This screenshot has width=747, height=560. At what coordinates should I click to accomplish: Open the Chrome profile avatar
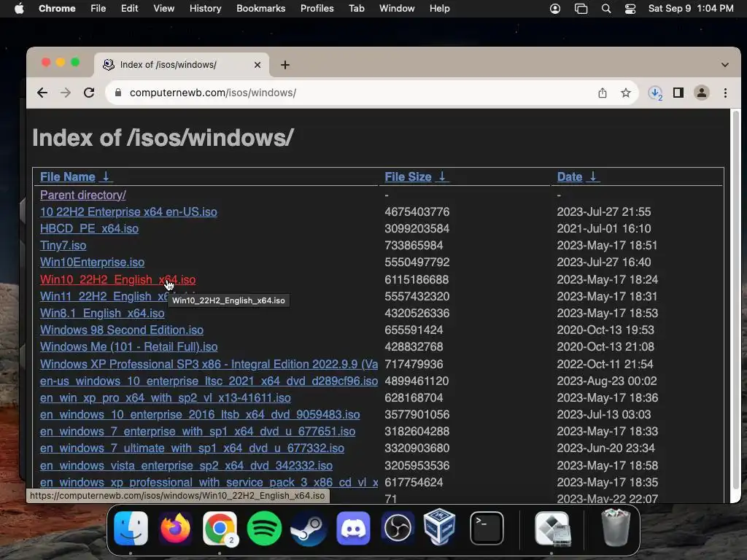point(702,93)
